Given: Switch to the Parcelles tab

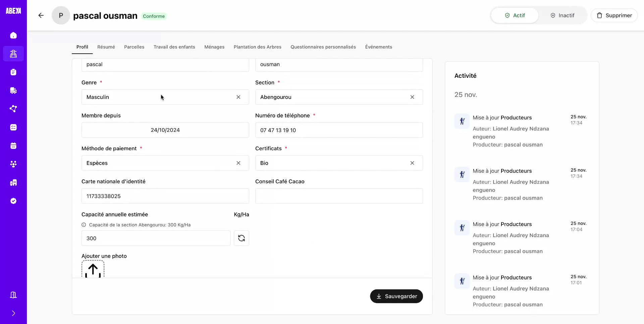Looking at the screenshot, I should click(134, 47).
